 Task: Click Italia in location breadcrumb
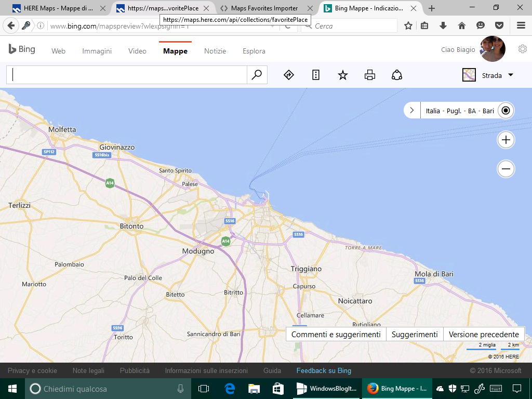pos(433,111)
